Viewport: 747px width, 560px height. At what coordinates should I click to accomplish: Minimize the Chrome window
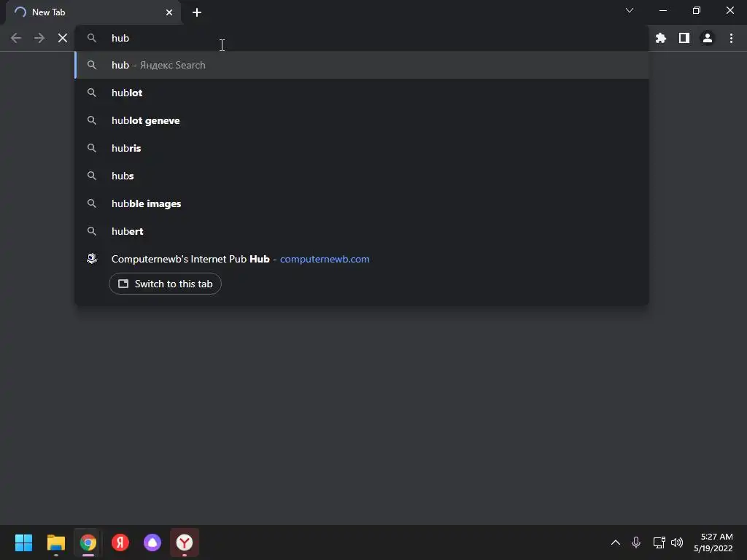click(663, 10)
